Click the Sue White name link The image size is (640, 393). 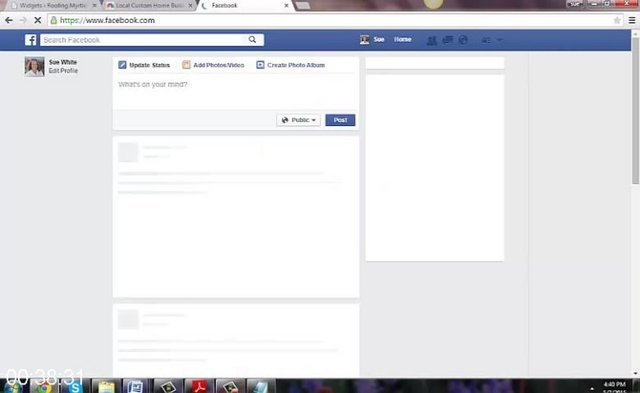click(63, 62)
